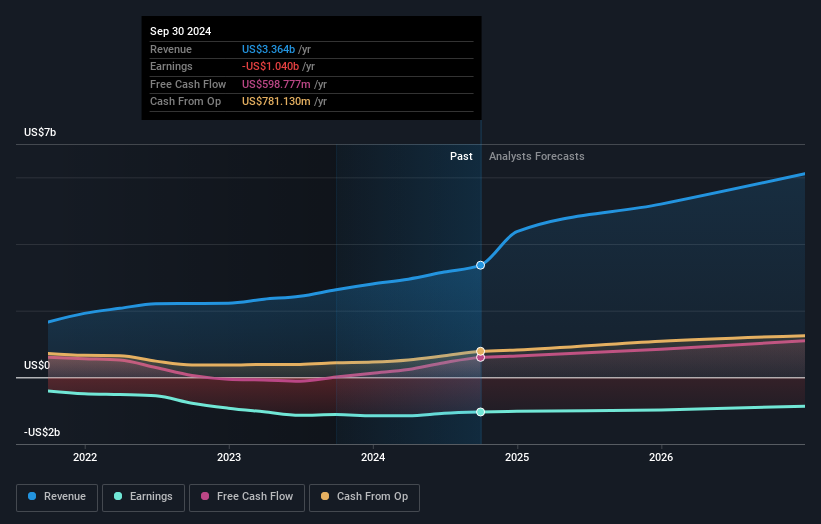Click the Earnings row label in tooltip
821x524 pixels.
click(171, 66)
